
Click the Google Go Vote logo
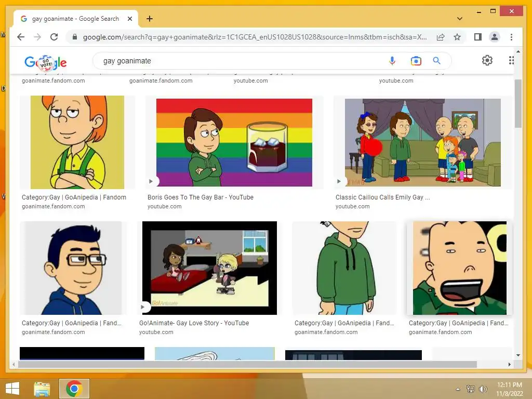coord(46,62)
